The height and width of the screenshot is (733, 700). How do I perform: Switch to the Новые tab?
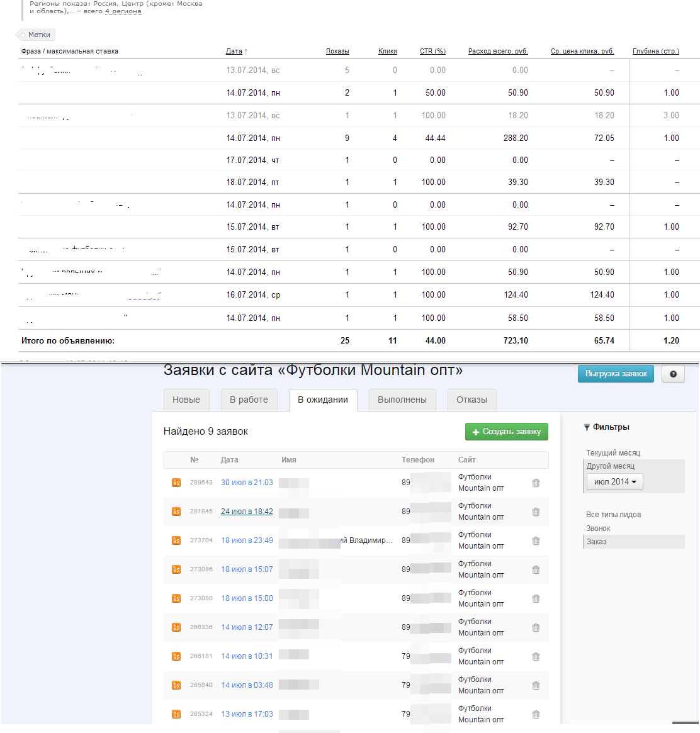tap(186, 400)
